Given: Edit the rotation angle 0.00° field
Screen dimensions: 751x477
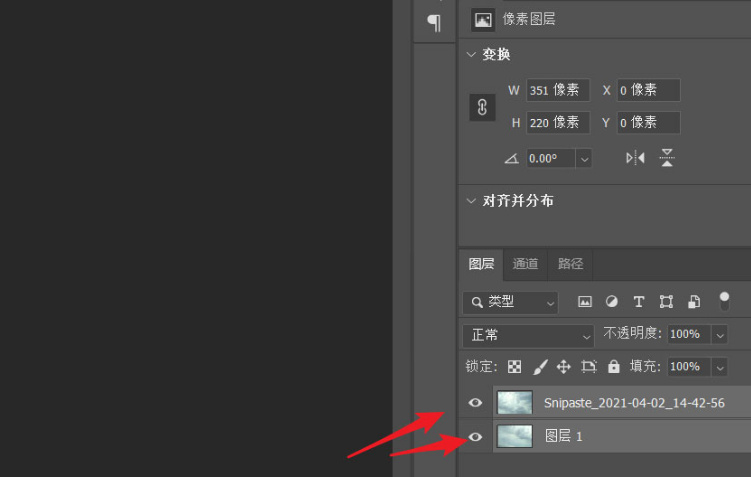Looking at the screenshot, I should coord(551,159).
